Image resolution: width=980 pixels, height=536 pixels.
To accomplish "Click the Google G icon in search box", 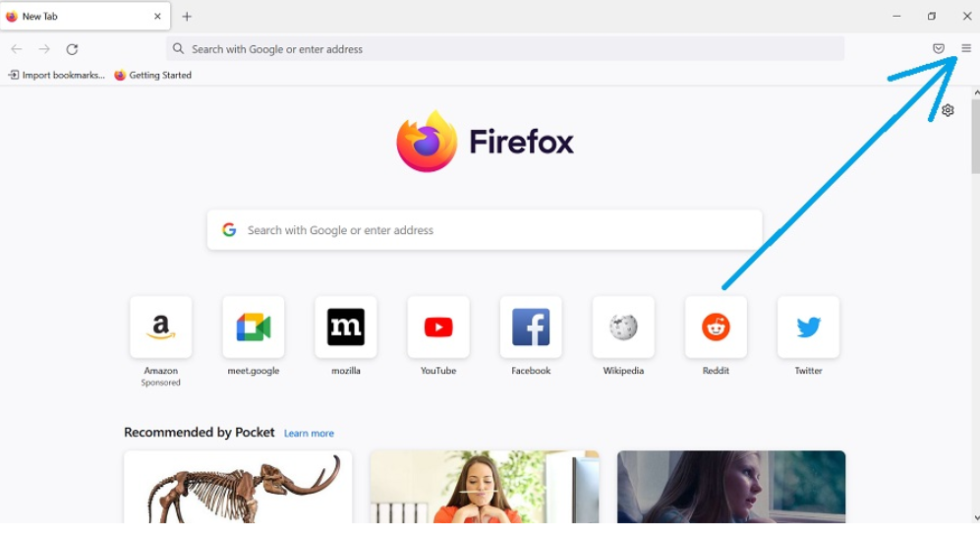I will (x=229, y=230).
